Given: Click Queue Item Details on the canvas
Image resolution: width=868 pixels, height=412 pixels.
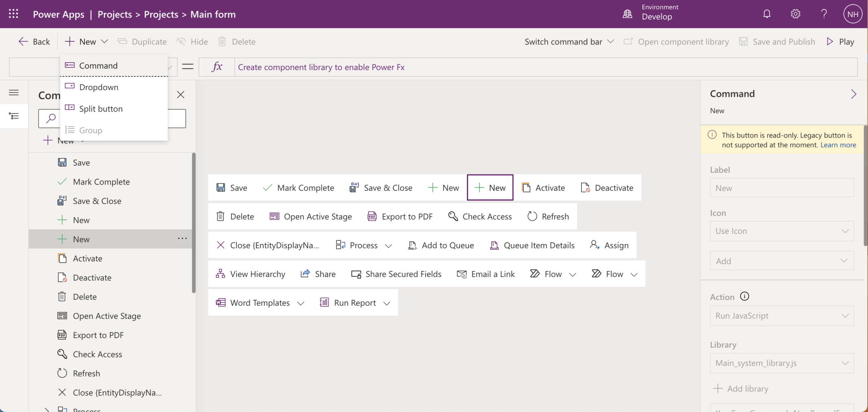Looking at the screenshot, I should click(532, 245).
